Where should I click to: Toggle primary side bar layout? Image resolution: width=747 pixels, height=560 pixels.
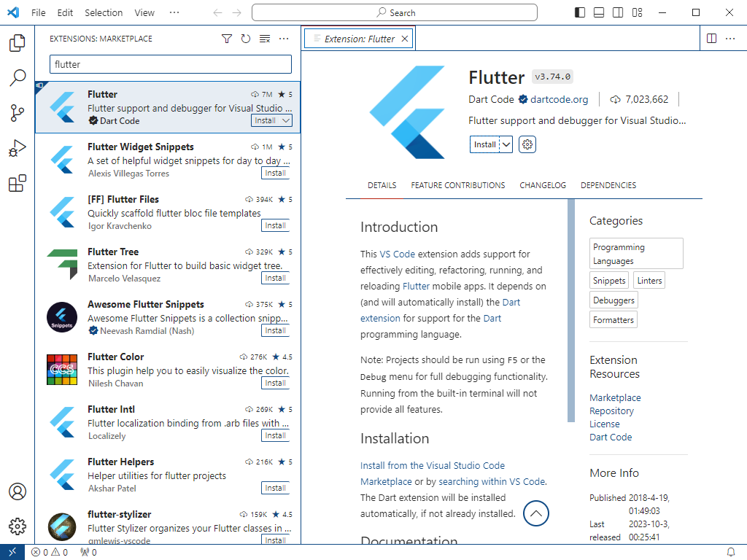pyautogui.click(x=580, y=13)
